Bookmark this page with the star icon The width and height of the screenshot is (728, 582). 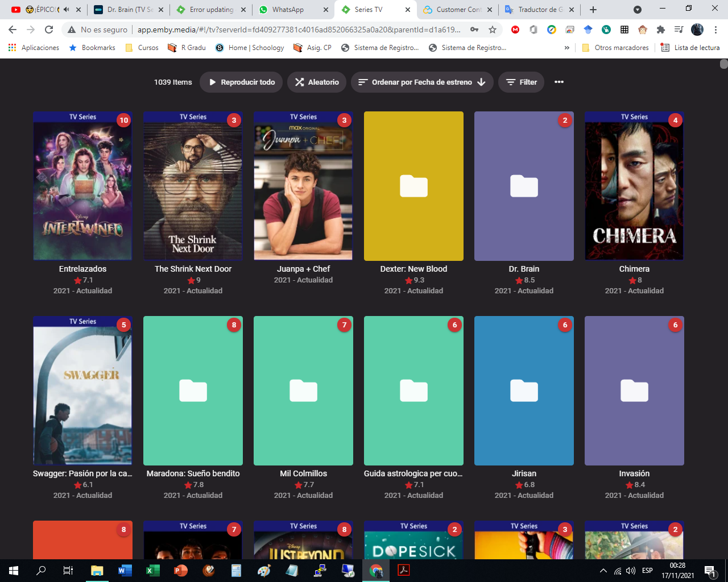coord(493,30)
